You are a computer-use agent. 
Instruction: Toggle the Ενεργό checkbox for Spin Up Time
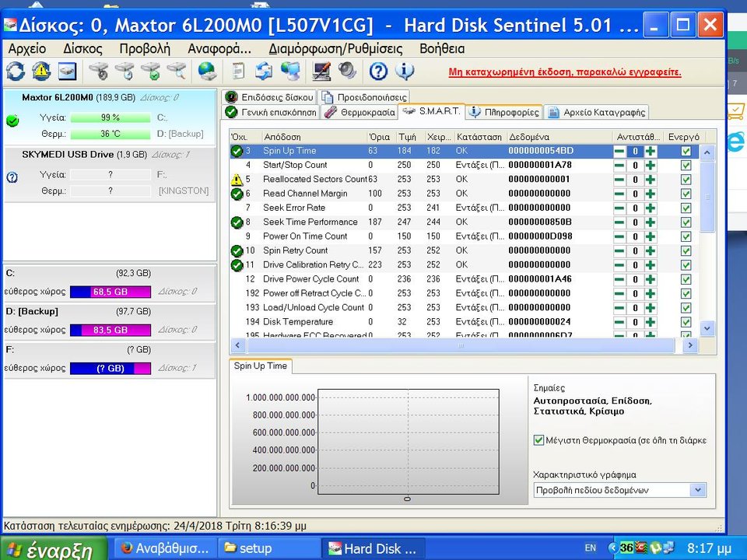click(686, 151)
